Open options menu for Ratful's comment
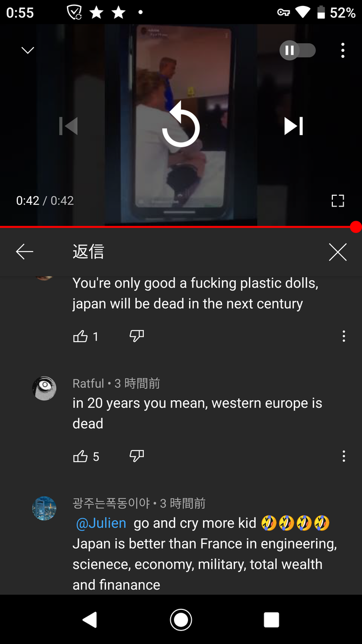Image resolution: width=362 pixels, height=644 pixels. 344,456
